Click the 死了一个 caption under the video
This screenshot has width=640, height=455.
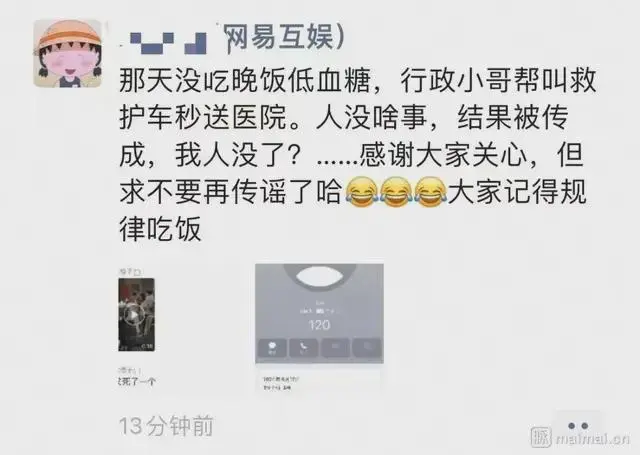[x=137, y=382]
